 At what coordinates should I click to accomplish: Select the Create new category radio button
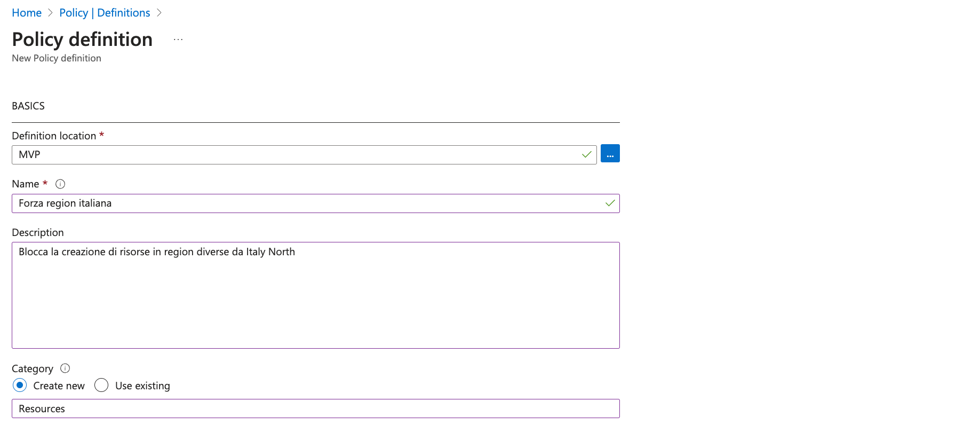click(20, 386)
